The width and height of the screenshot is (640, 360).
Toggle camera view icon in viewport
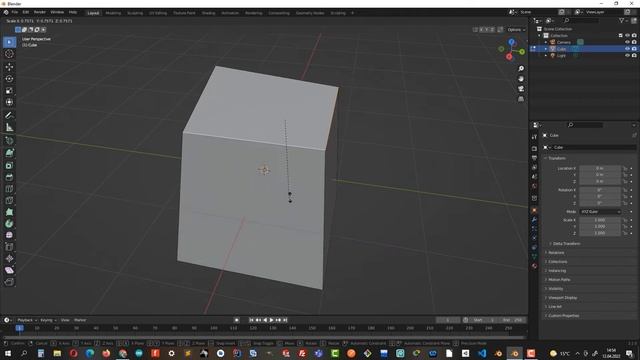tap(521, 89)
